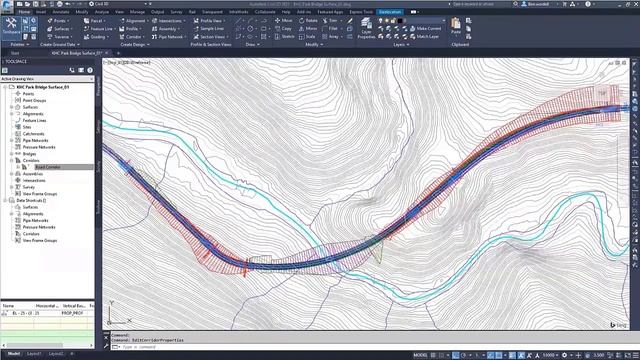The image size is (640, 360).
Task: Click the Corridor tool in ribbon
Action: pyautogui.click(x=131, y=37)
